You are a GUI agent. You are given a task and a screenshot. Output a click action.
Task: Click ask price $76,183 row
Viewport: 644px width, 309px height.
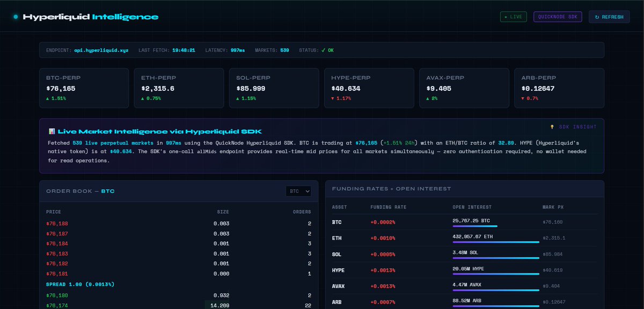(179, 254)
